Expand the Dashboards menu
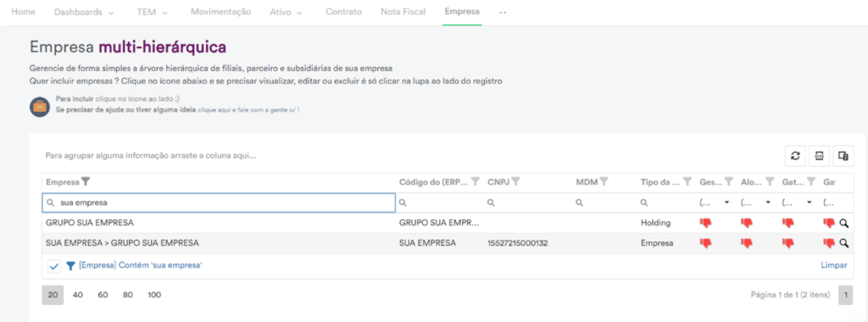868x322 pixels. pyautogui.click(x=84, y=12)
